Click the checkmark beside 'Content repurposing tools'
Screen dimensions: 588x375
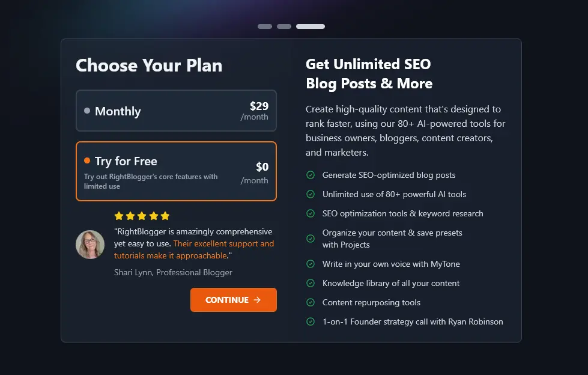pyautogui.click(x=311, y=302)
